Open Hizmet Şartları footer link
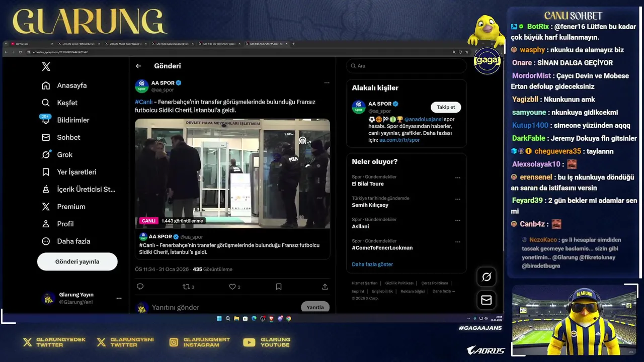Image resolution: width=644 pixels, height=362 pixels. pos(364,283)
